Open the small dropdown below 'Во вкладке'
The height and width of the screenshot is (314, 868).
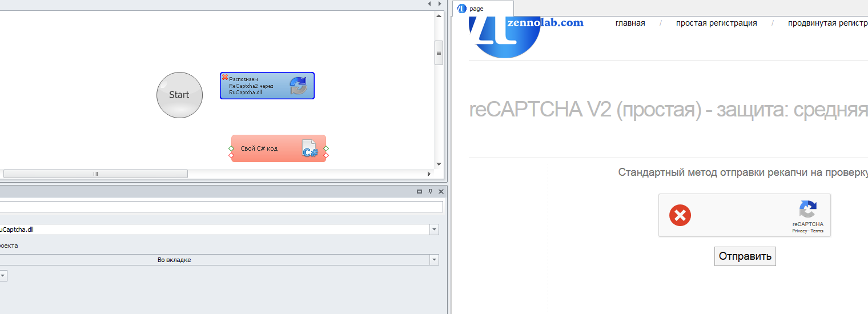[3, 276]
